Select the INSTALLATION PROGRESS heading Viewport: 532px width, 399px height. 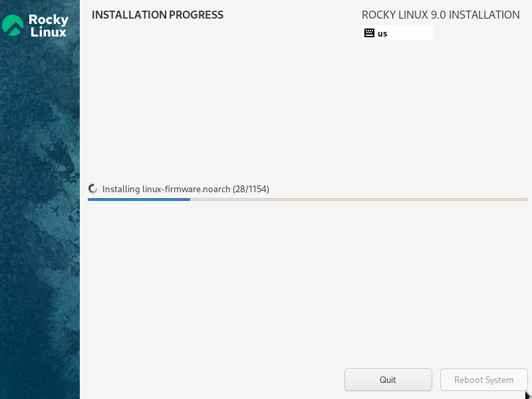(157, 15)
